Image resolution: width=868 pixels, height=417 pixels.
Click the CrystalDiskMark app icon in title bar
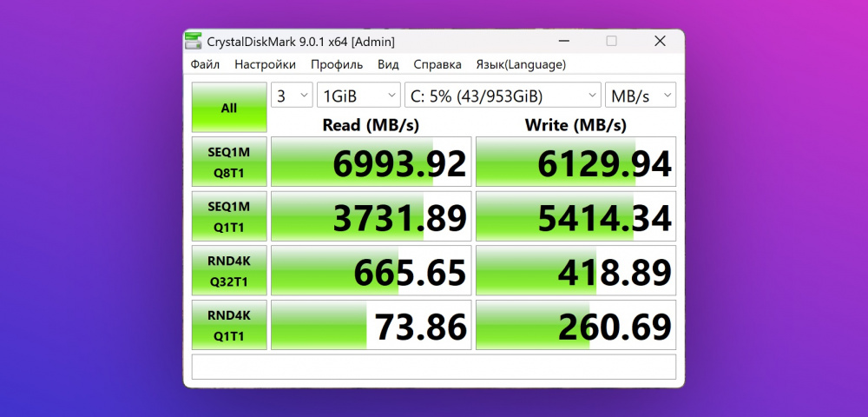point(194,42)
